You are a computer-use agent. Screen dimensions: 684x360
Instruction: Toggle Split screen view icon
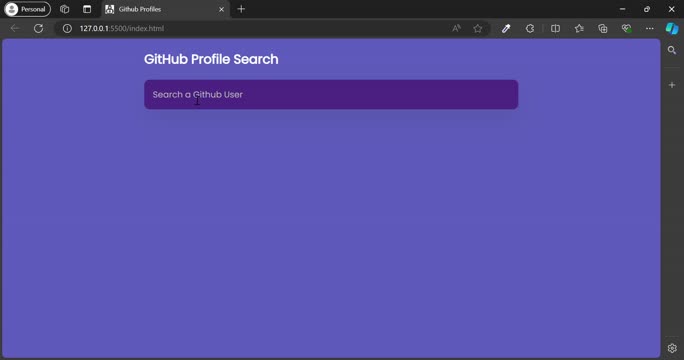(555, 28)
